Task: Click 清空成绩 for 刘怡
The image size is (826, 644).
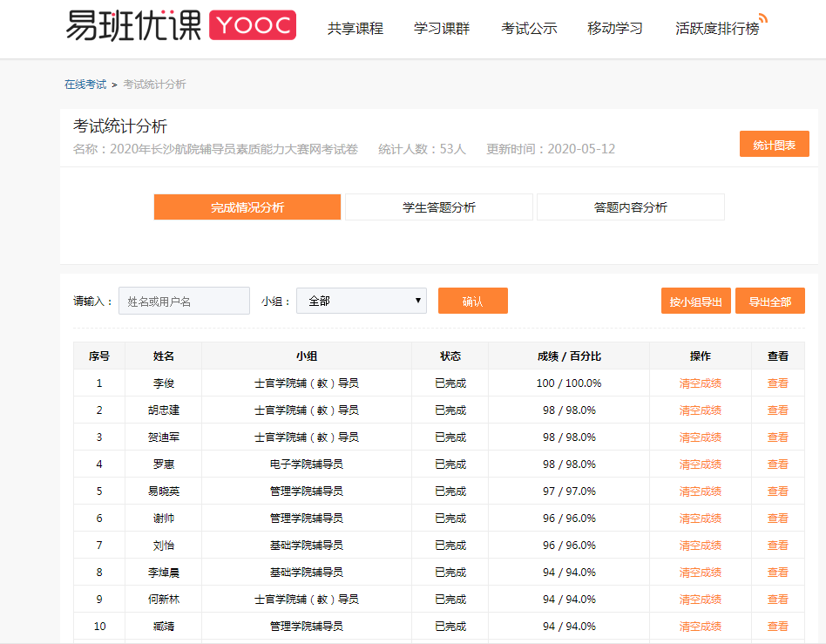Action: tap(700, 546)
